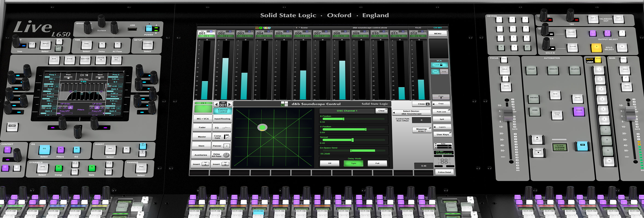Adjust the X-Position slider
The height and width of the screenshot is (218, 644).
(x=353, y=119)
